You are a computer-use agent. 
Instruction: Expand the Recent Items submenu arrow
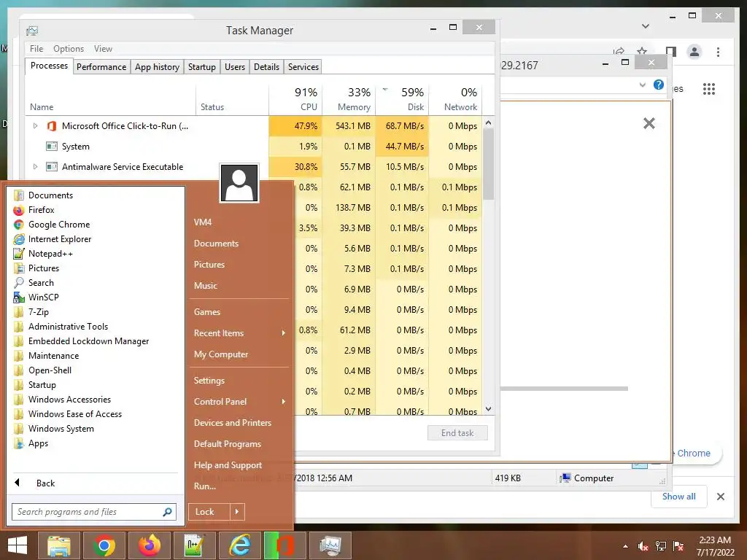coord(284,332)
